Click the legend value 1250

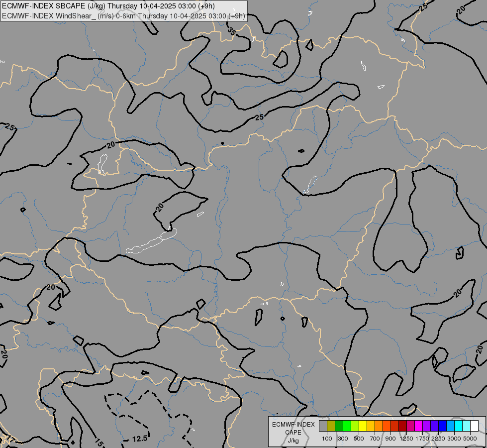[x=406, y=439]
